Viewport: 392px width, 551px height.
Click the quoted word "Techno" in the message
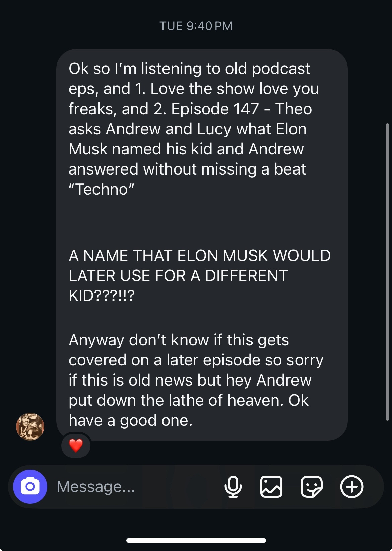(102, 189)
